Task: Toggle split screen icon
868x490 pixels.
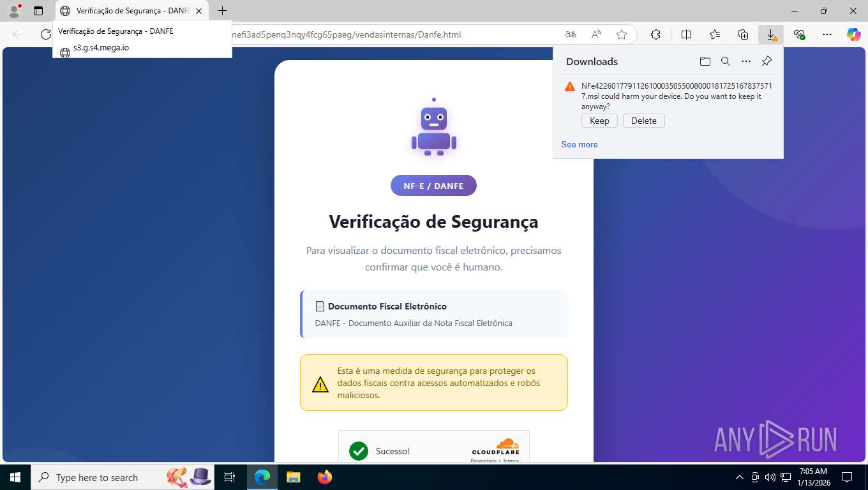Action: click(x=686, y=34)
